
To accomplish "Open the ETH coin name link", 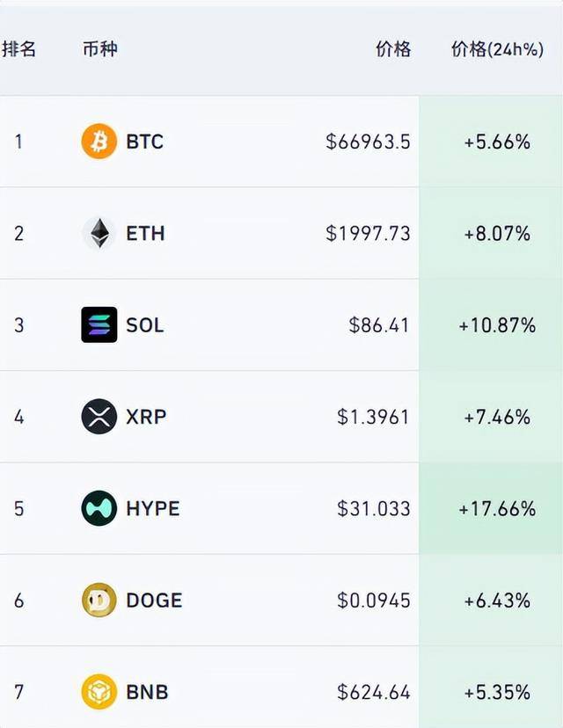I will pos(145,233).
